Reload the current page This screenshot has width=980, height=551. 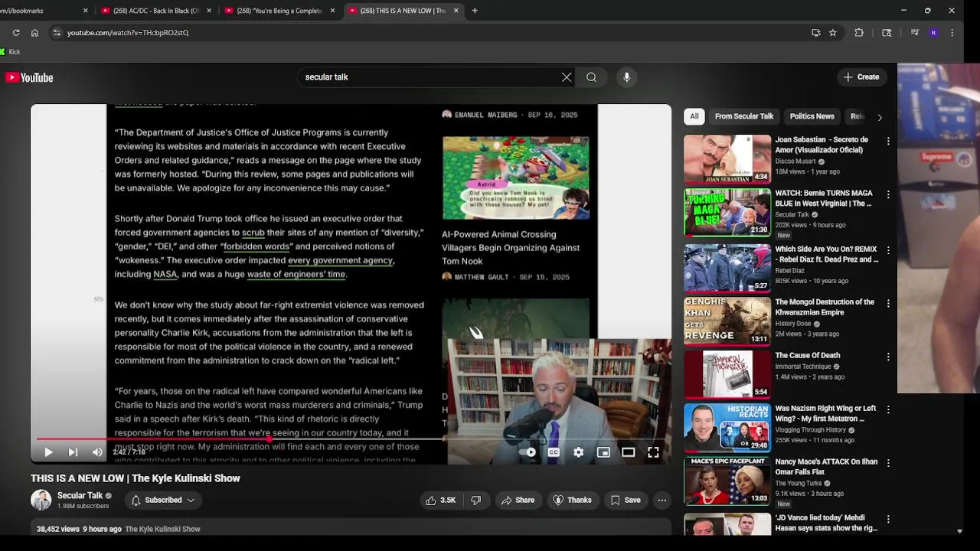click(16, 33)
